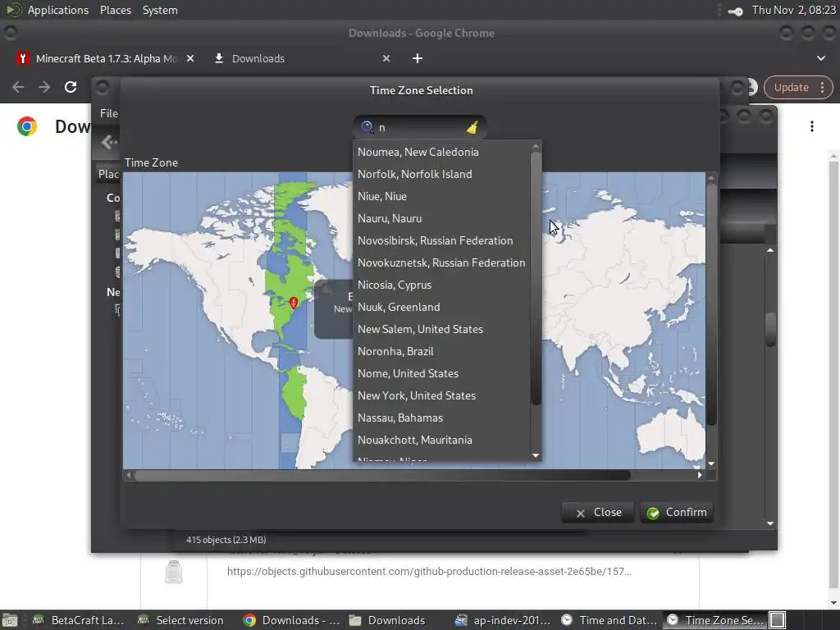This screenshot has width=840, height=630.
Task: Open the Chrome tab search dropdown arrow
Action: [x=820, y=58]
